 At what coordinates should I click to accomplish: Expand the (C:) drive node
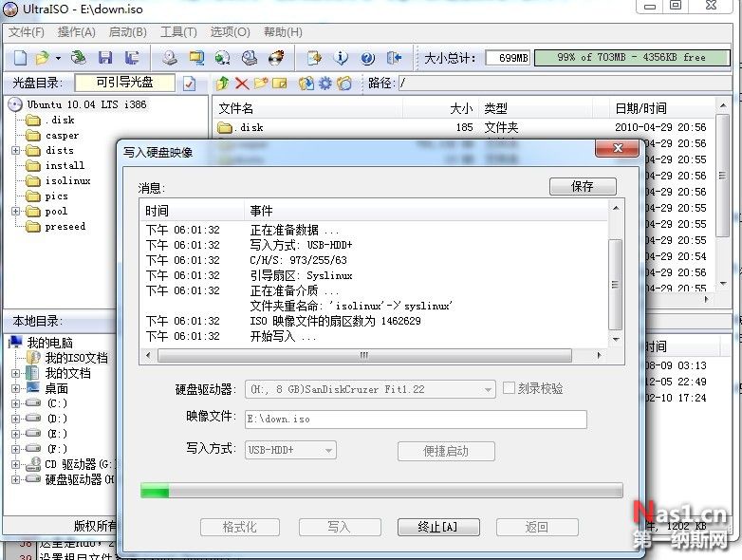[15, 403]
